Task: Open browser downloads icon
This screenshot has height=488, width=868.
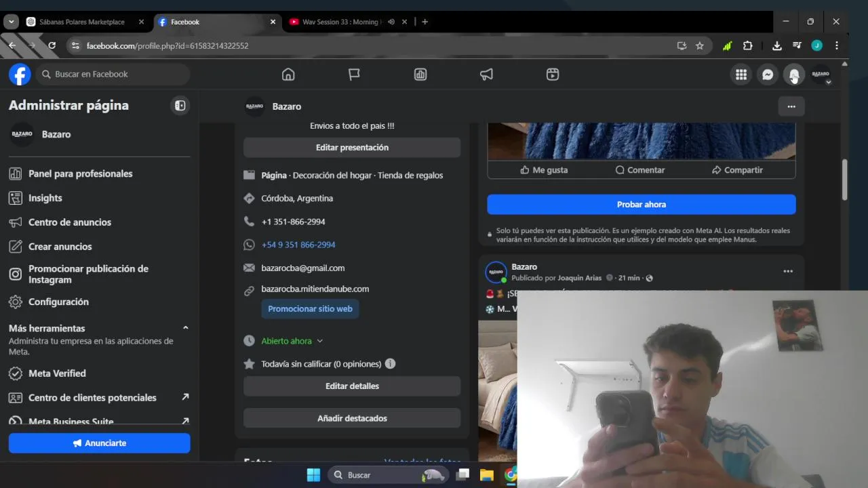Action: (777, 45)
